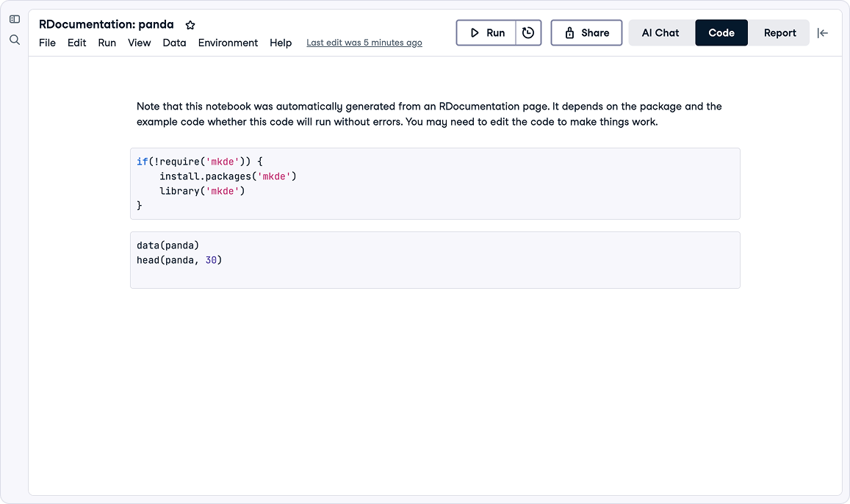
Task: Open the run history clock icon
Action: [x=528, y=33]
